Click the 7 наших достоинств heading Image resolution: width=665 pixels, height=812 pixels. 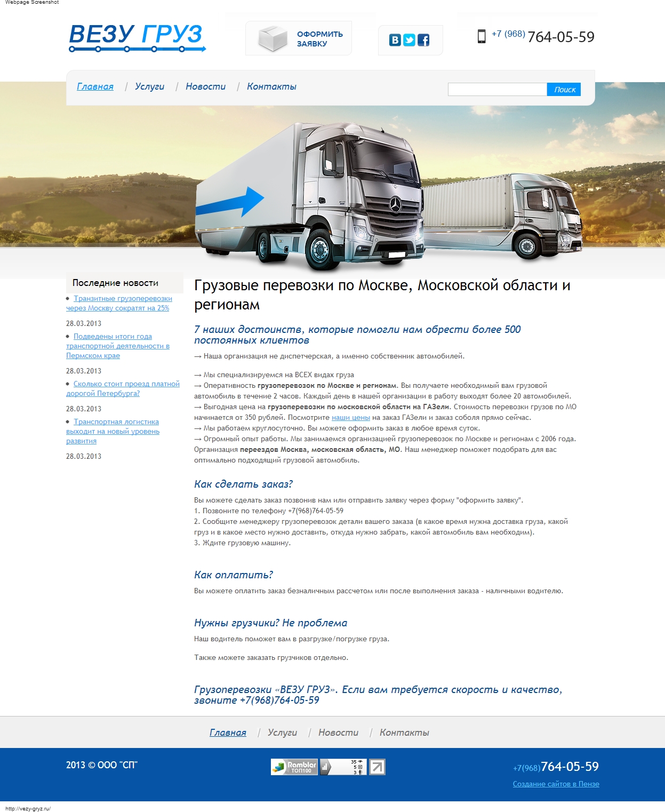(357, 335)
